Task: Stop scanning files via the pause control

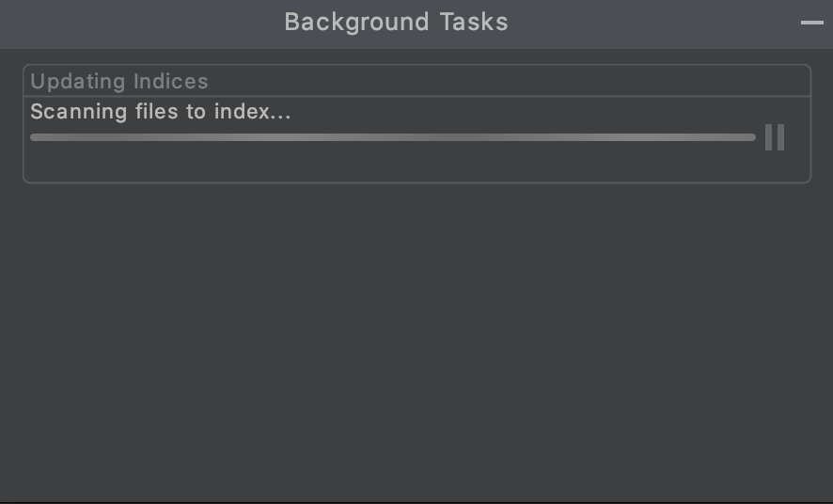Action: 775,137
